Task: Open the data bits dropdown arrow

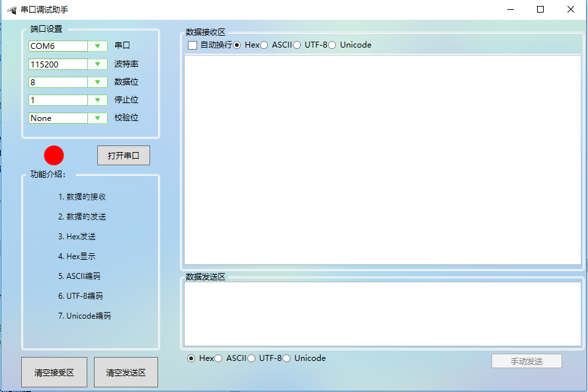Action: (97, 82)
